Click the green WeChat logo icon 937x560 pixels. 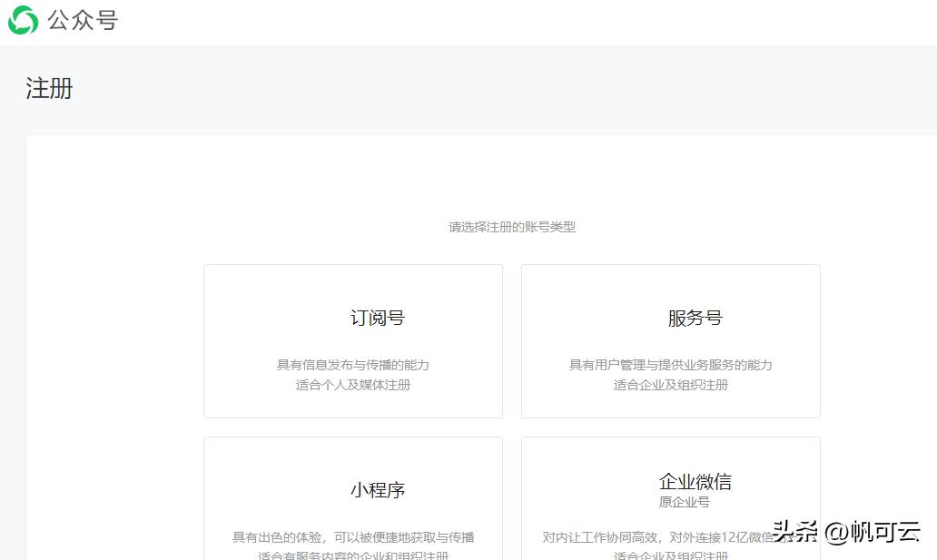(22, 19)
